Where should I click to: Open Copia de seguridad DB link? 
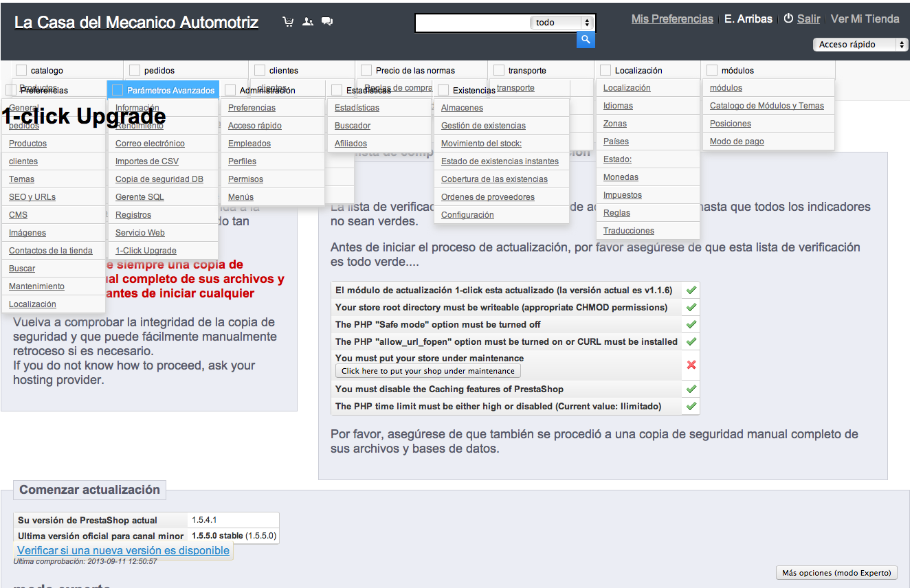(159, 179)
